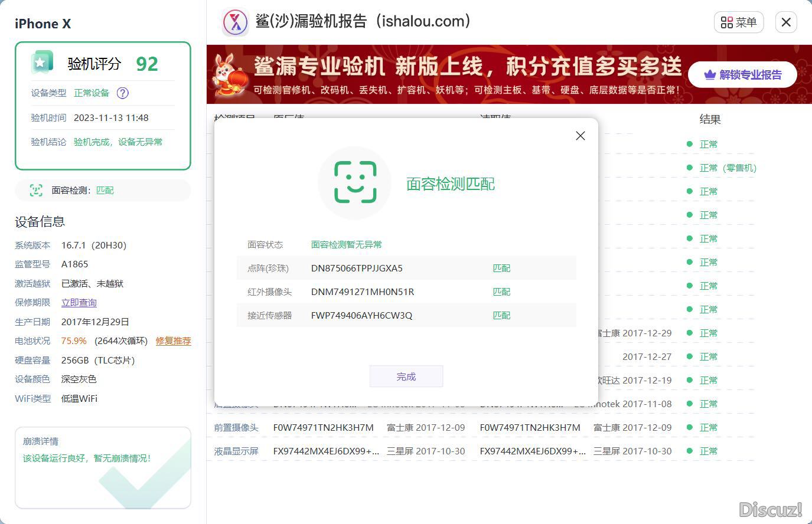The image size is (812, 524).
Task: Click 该设备运行良好 crash message
Action: 87,458
